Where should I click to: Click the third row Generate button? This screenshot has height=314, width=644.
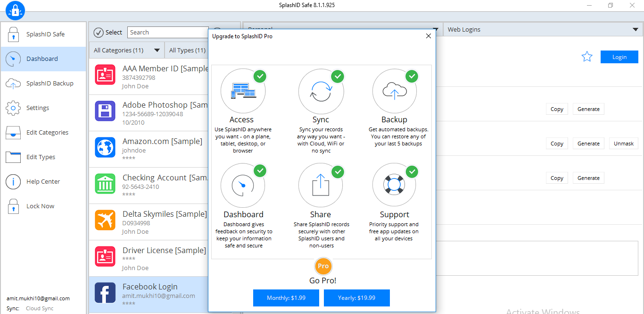pyautogui.click(x=588, y=178)
